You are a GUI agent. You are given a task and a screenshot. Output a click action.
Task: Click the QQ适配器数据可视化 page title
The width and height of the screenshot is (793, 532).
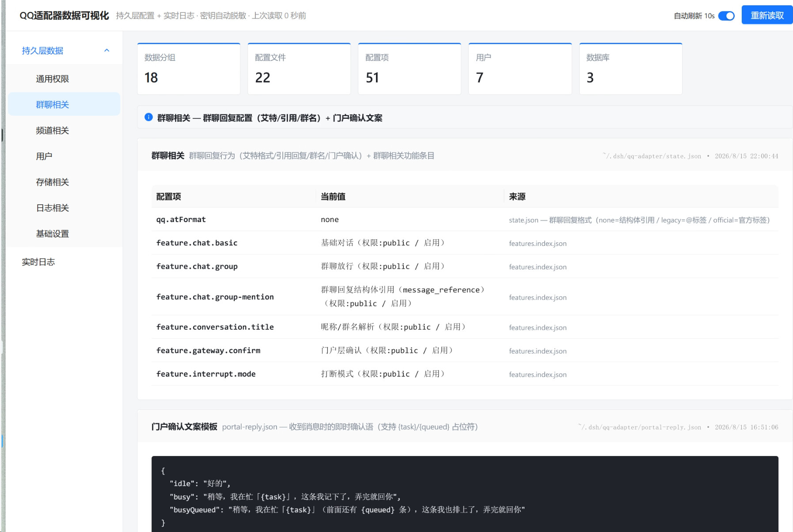click(x=64, y=15)
